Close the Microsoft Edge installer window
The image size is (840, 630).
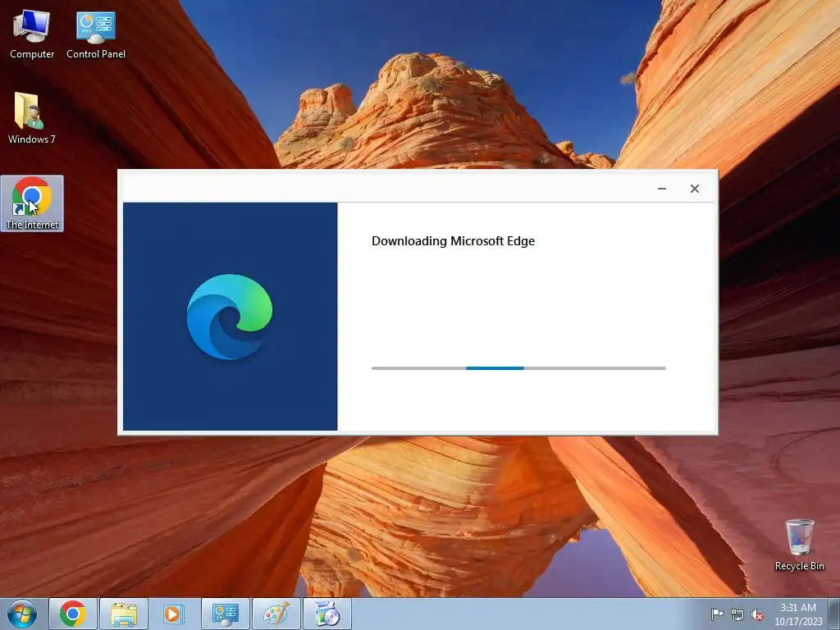(x=695, y=189)
